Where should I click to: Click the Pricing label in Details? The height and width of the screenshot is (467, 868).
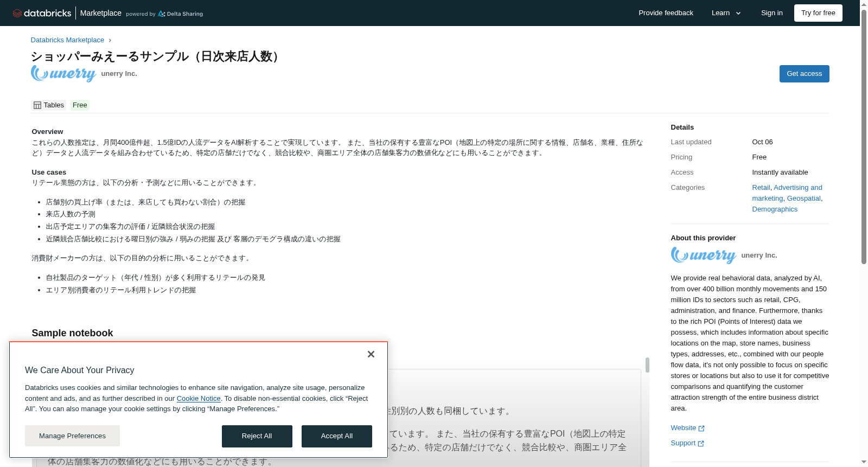(x=681, y=157)
